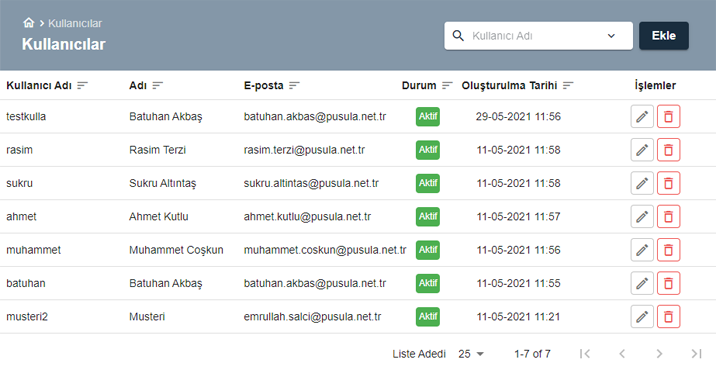716x372 pixels.
Task: Click Kullanıcı Adı column header
Action: (x=39, y=85)
